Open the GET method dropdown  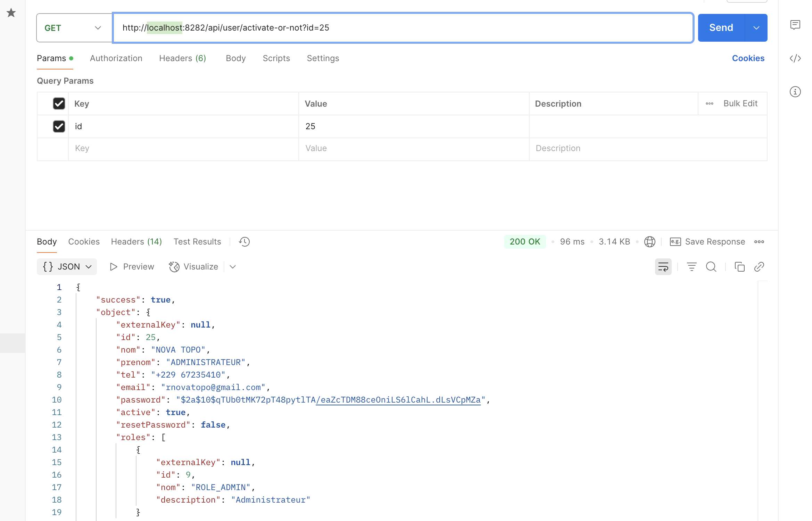(x=74, y=28)
